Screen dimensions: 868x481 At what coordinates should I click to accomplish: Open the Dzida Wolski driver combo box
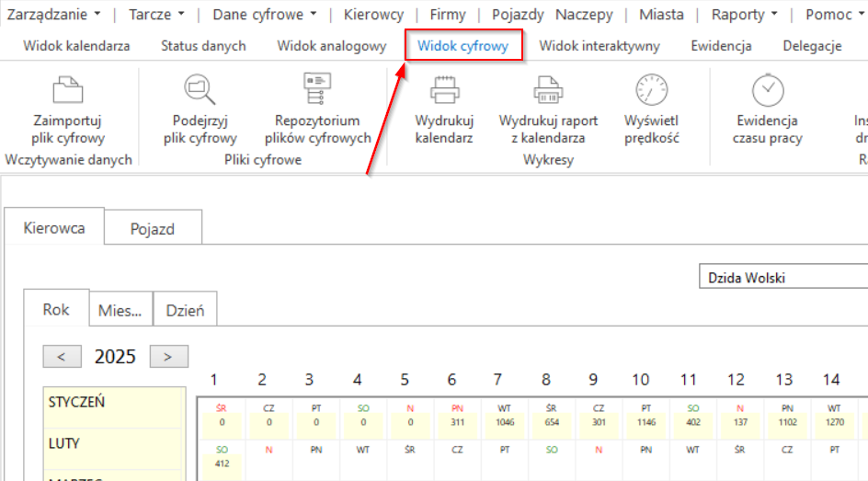point(783,278)
